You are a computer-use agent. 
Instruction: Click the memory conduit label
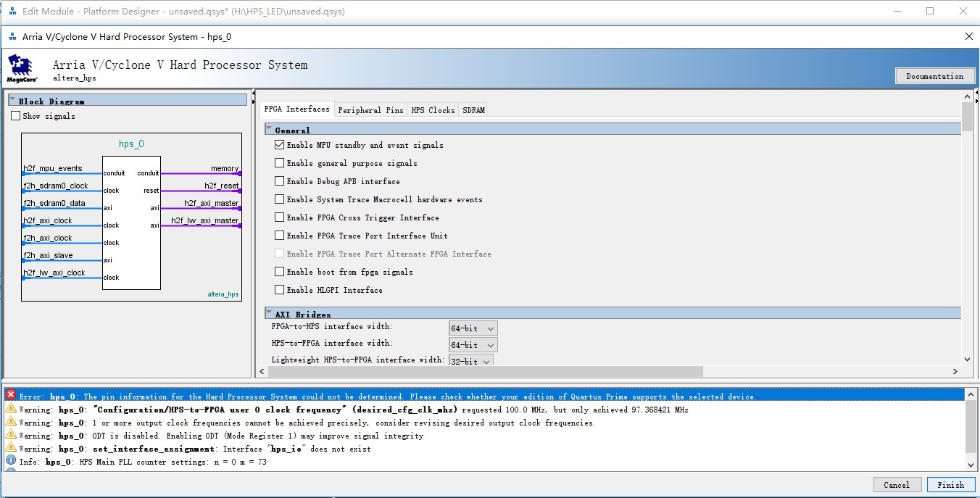pos(225,168)
